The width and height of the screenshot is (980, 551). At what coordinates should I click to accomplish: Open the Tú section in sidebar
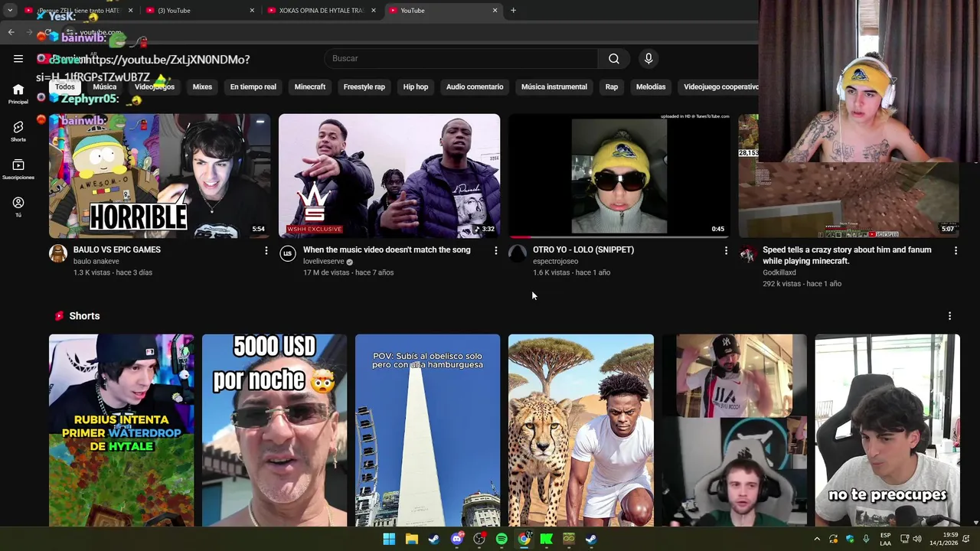click(x=18, y=207)
